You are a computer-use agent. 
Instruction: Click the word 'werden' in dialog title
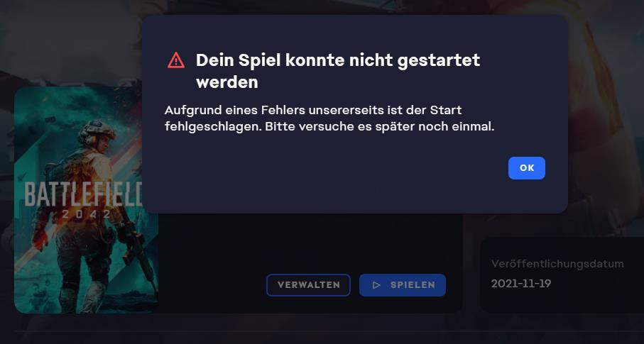[x=227, y=82]
